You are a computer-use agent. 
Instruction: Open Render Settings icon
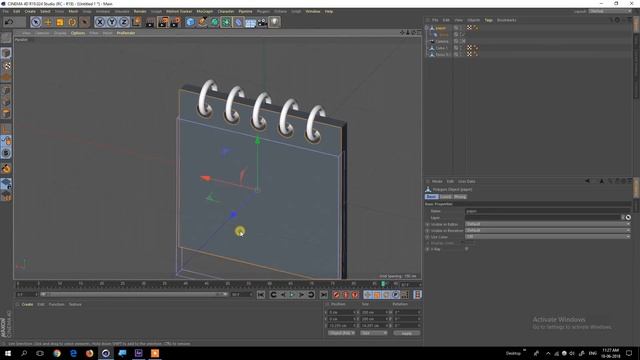pos(176,22)
